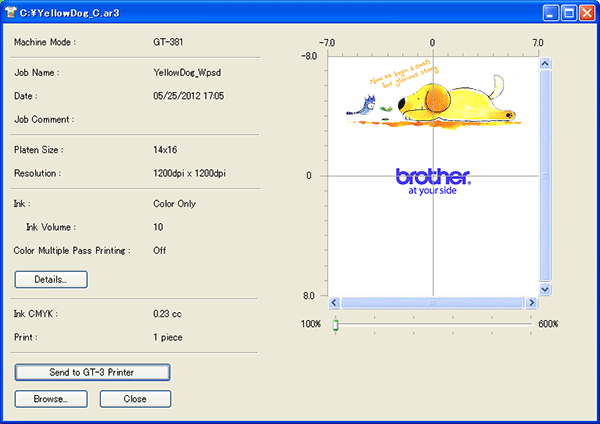Click the zoom slider handle at 100%
This screenshot has width=600, height=424.
[x=335, y=324]
